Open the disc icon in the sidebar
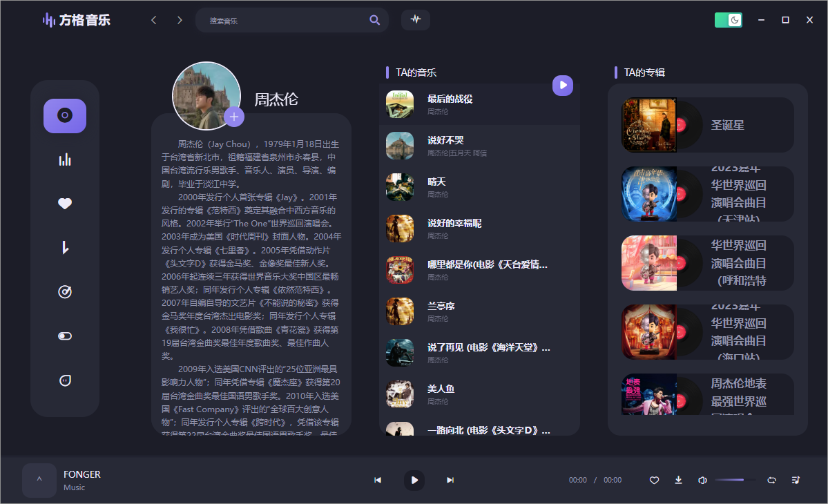The width and height of the screenshot is (828, 504). point(65,115)
